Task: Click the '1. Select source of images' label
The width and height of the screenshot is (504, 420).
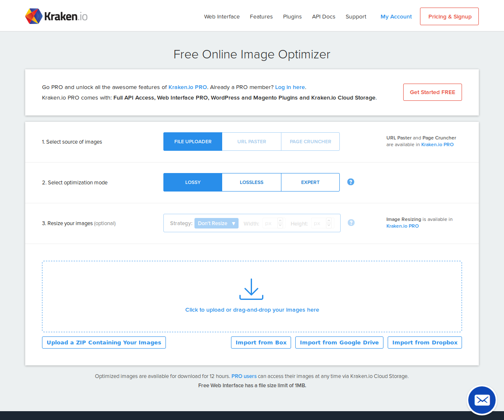Action: (72, 142)
